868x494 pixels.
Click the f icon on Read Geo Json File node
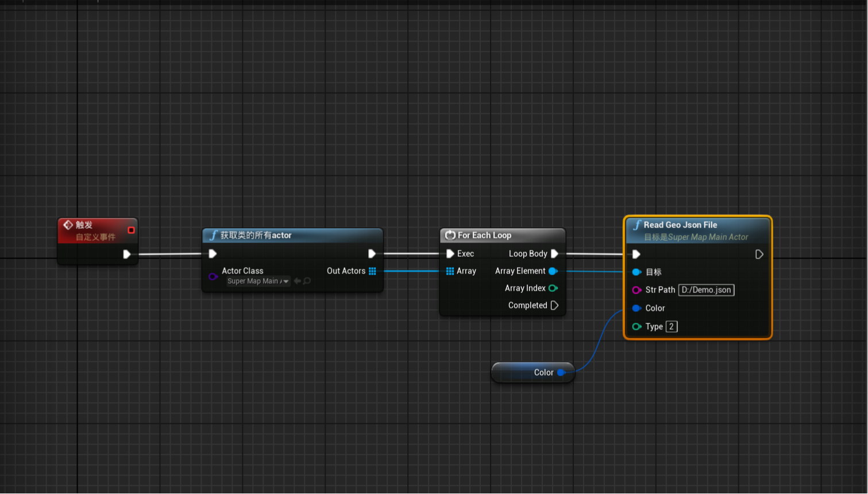click(637, 225)
